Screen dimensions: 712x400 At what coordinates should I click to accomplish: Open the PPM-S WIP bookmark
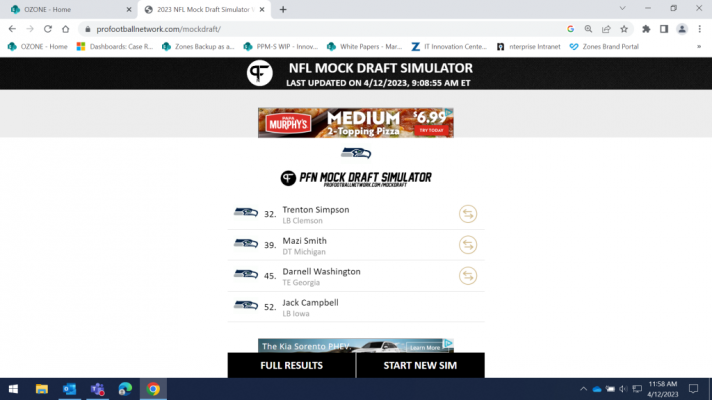point(281,46)
